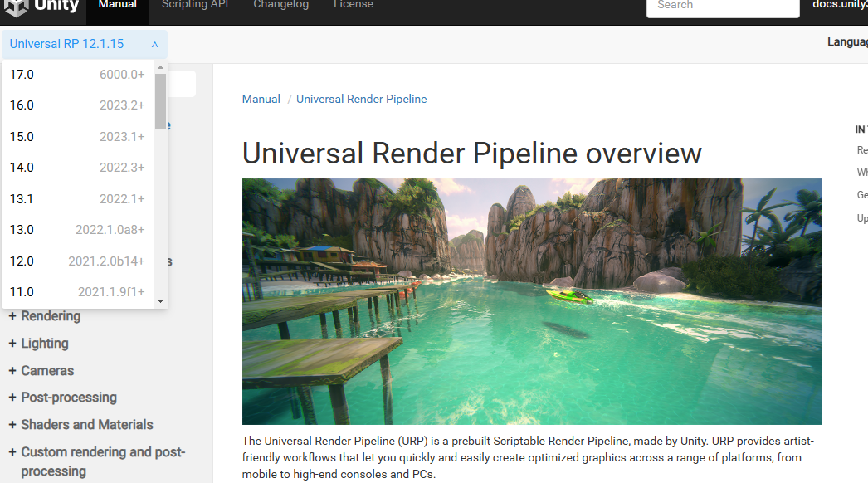Choose version 14.0 for Unity 2022.3+
868x483 pixels.
click(x=77, y=168)
